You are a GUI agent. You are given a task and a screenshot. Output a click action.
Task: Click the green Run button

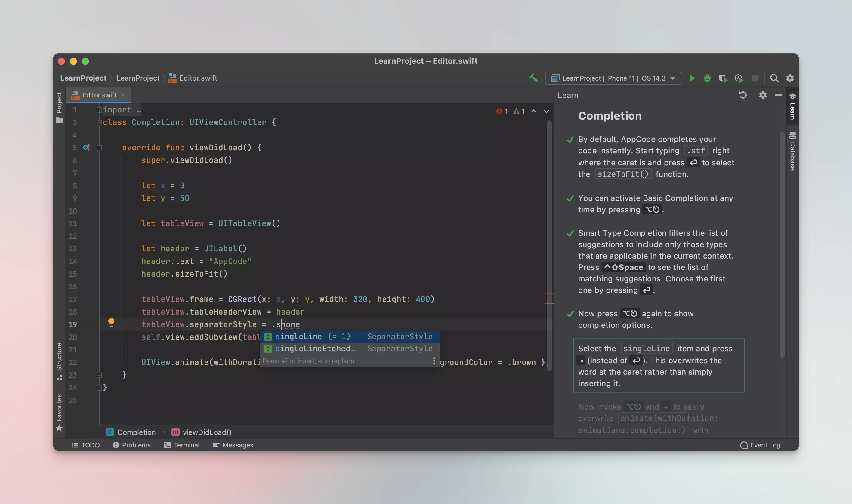click(x=692, y=78)
